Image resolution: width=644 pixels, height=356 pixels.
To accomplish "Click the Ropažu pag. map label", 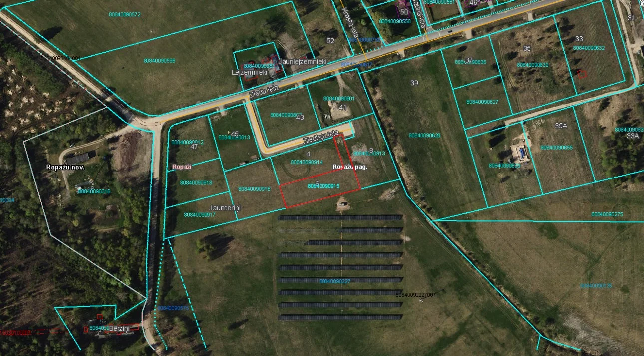I will click(x=349, y=167).
